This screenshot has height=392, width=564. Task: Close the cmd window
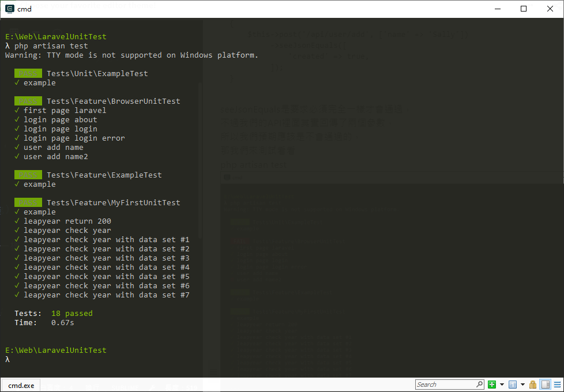point(550,9)
